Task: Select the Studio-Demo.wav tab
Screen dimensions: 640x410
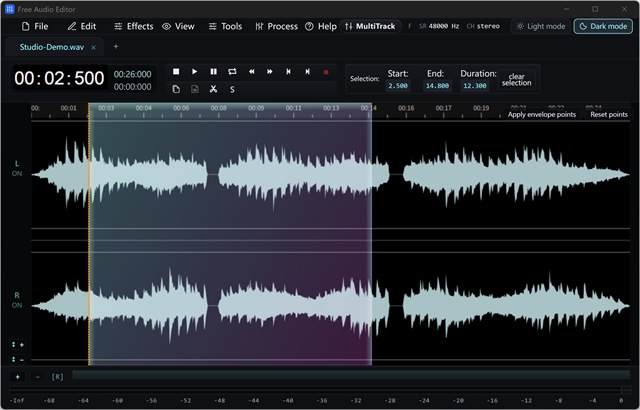Action: [x=52, y=47]
